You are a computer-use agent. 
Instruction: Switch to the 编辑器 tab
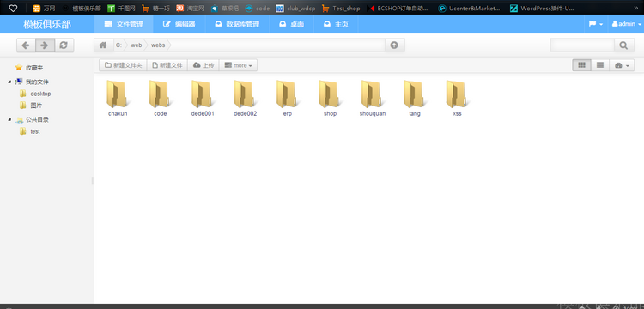coord(179,24)
